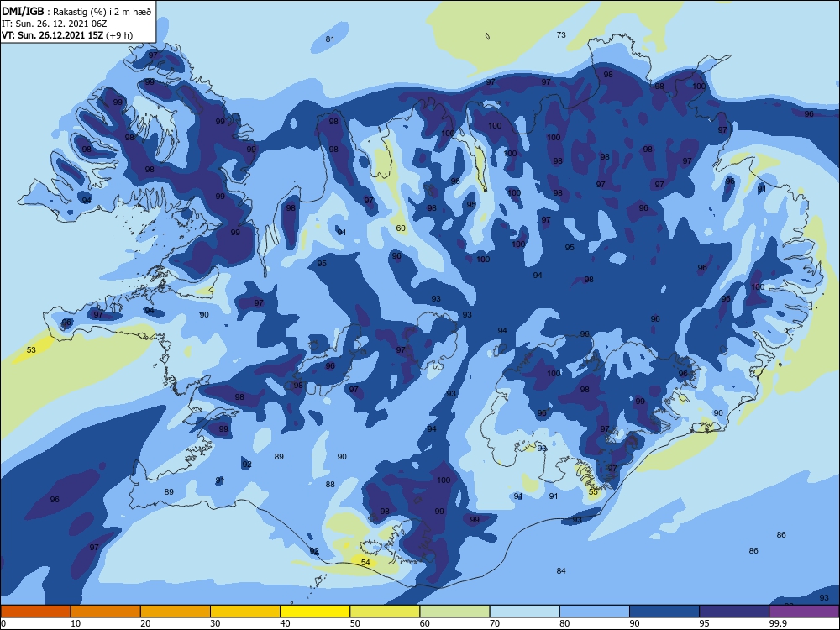Choose the 30–40 amber legend swatch
This screenshot has width=840, height=630.
pyautogui.click(x=245, y=612)
